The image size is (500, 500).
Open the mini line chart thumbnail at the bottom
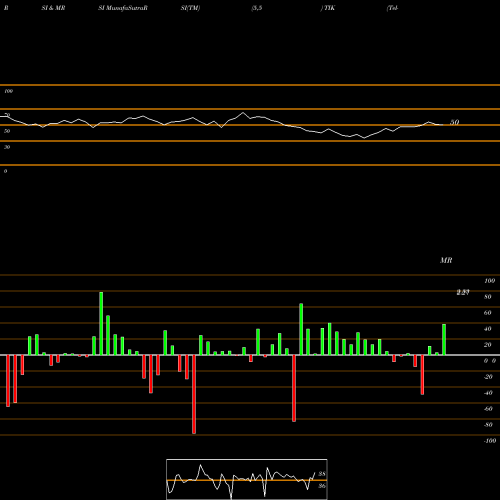[247, 479]
